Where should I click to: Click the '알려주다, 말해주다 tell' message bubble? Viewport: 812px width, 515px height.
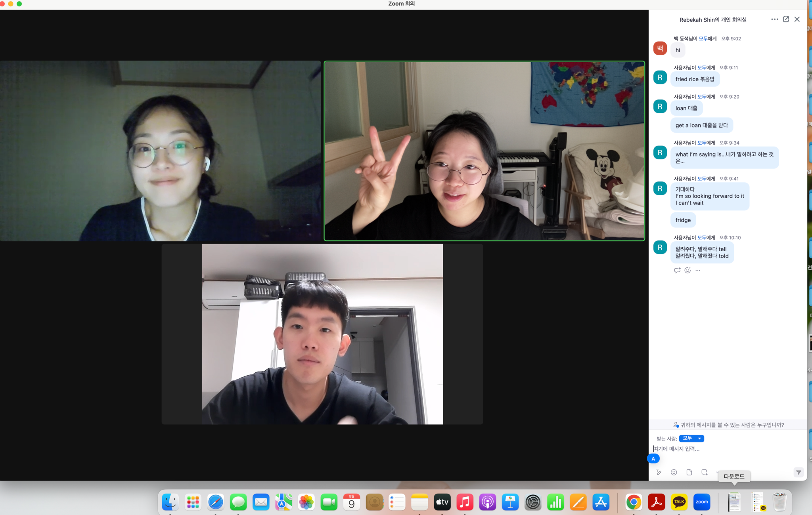(702, 253)
